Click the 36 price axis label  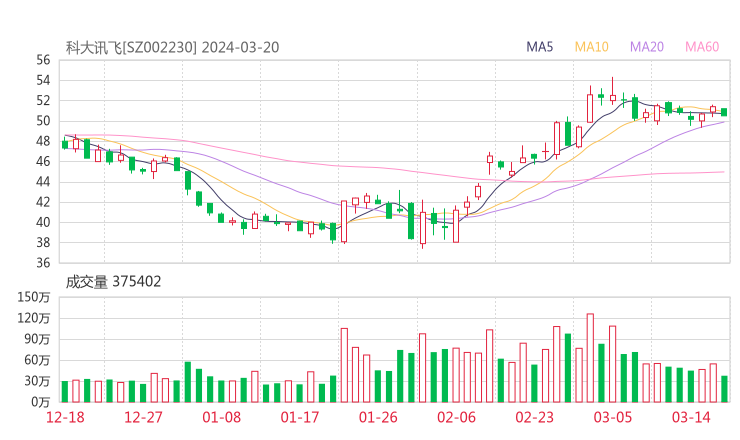pyautogui.click(x=43, y=263)
